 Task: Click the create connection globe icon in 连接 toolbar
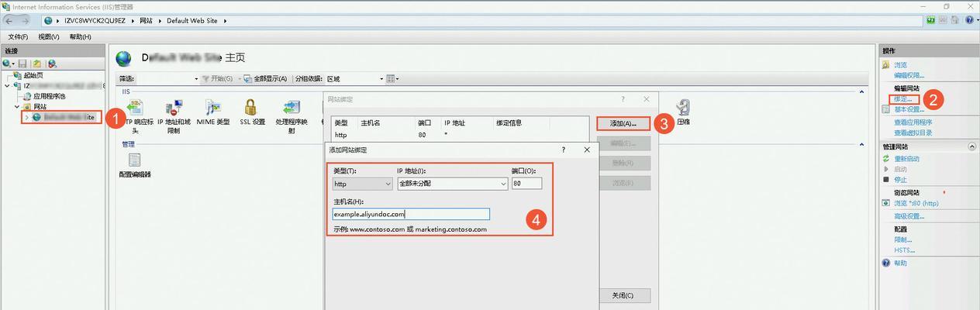7,64
